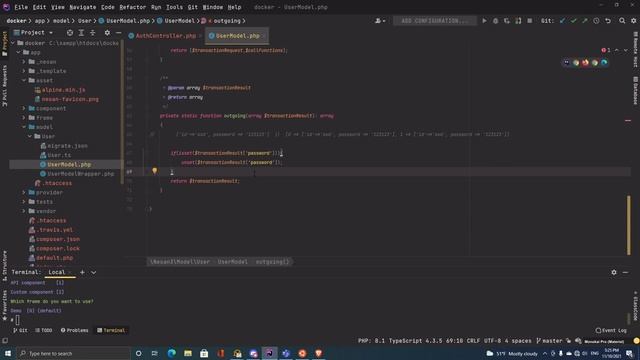This screenshot has width=640, height=360.
Task: Open the Navigate menu
Action: tap(82, 7)
